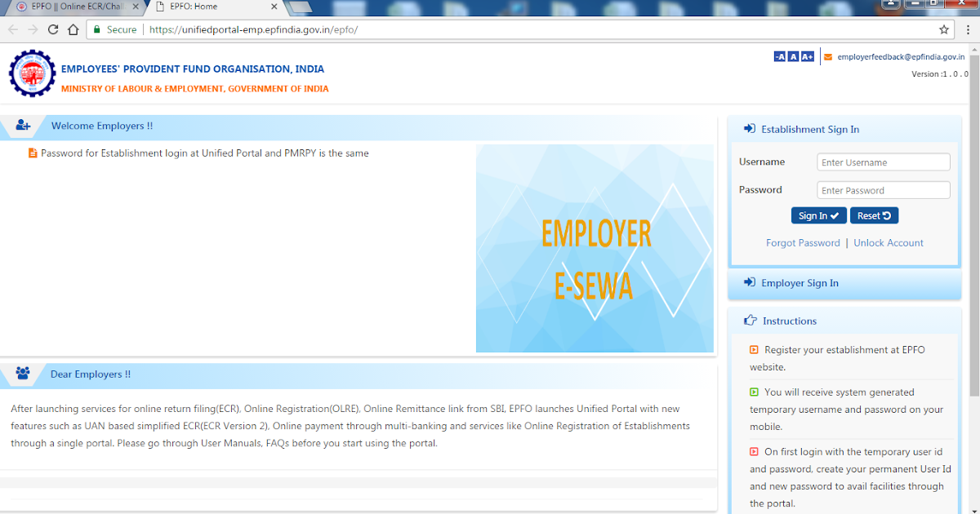The width and height of the screenshot is (980, 514).
Task: Click the Instructions panel header
Action: (x=844, y=321)
